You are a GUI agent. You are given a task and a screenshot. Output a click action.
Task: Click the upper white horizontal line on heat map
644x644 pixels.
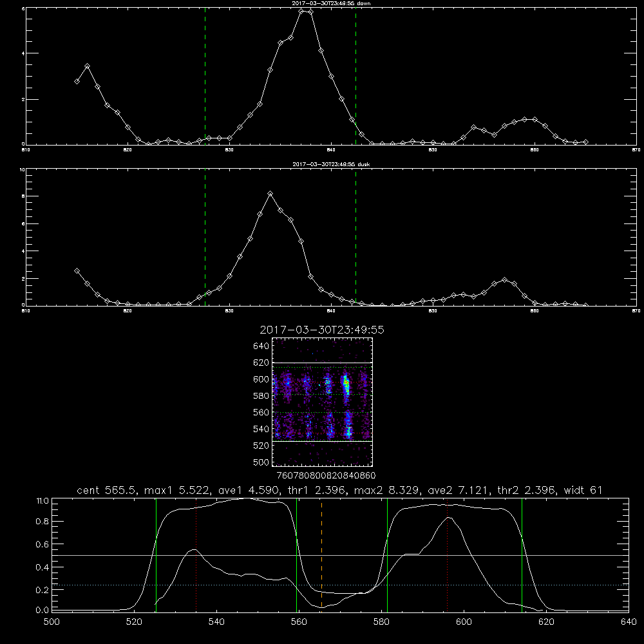click(x=322, y=363)
